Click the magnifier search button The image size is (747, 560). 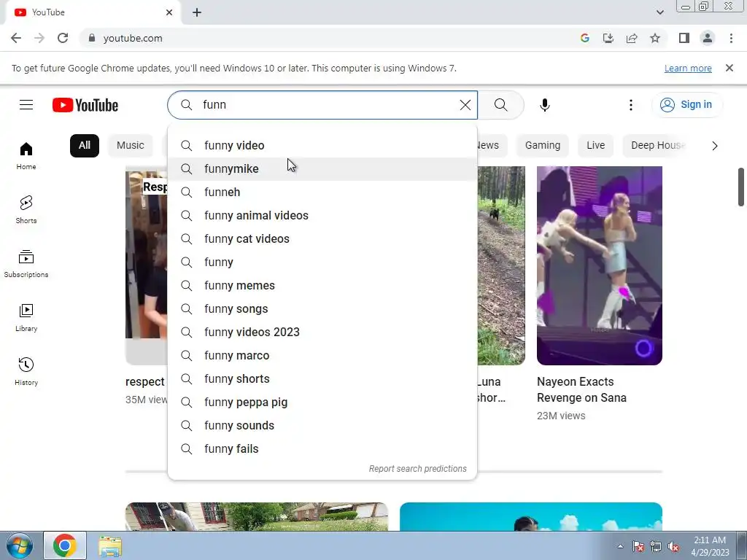click(x=500, y=105)
